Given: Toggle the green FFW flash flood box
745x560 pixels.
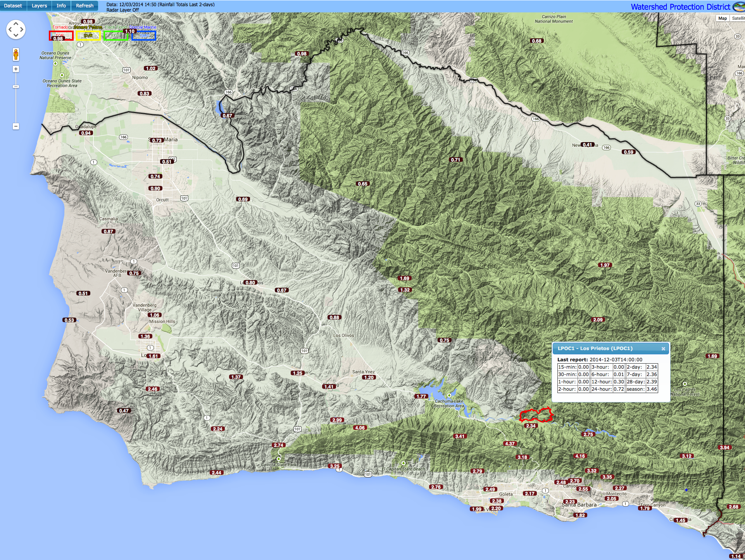Looking at the screenshot, I should 116,36.
